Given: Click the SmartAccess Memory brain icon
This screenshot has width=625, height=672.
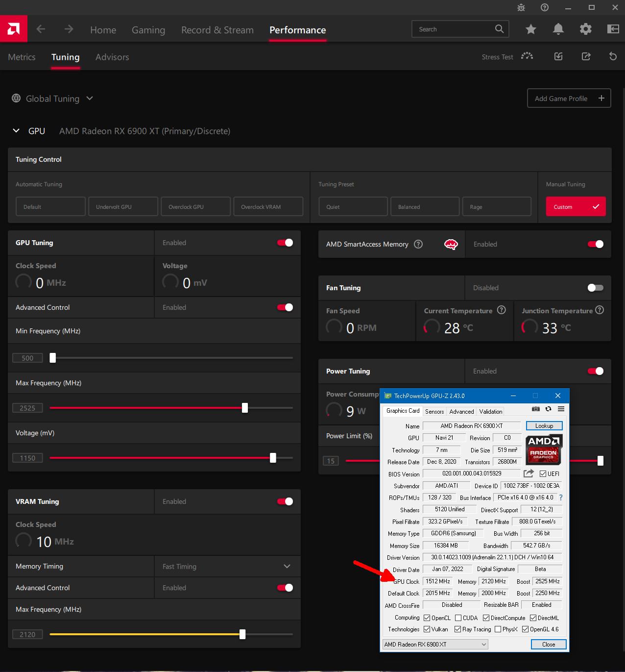Looking at the screenshot, I should click(x=451, y=244).
